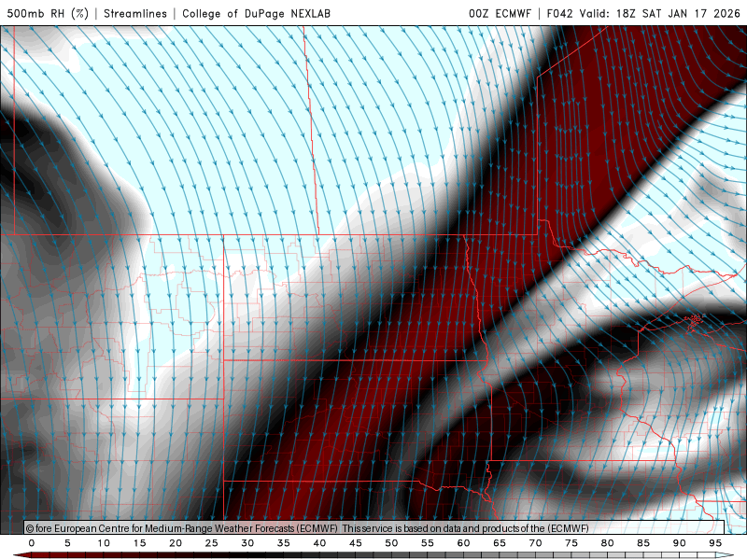Click "College of DuPage NEXLAB" header text

coord(256,13)
